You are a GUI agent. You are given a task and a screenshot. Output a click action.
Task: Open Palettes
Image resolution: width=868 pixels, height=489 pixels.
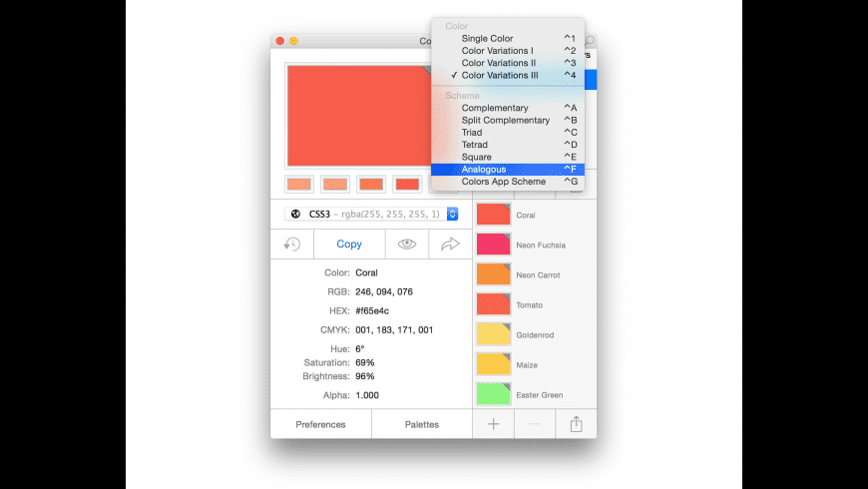[422, 424]
